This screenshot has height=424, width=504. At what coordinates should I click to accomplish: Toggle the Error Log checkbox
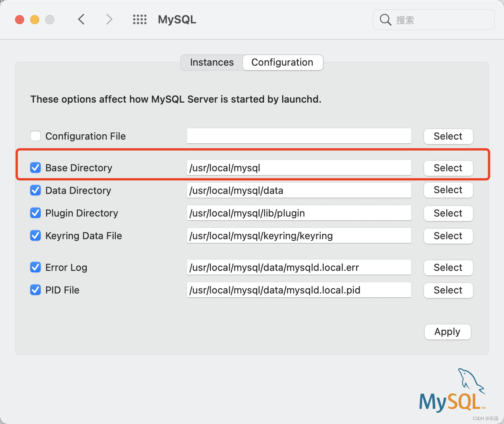(35, 267)
